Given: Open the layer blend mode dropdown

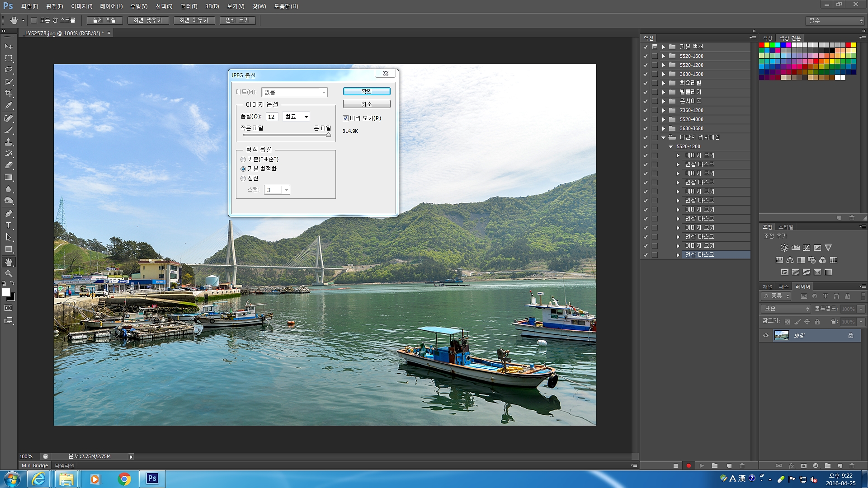Looking at the screenshot, I should pos(787,309).
